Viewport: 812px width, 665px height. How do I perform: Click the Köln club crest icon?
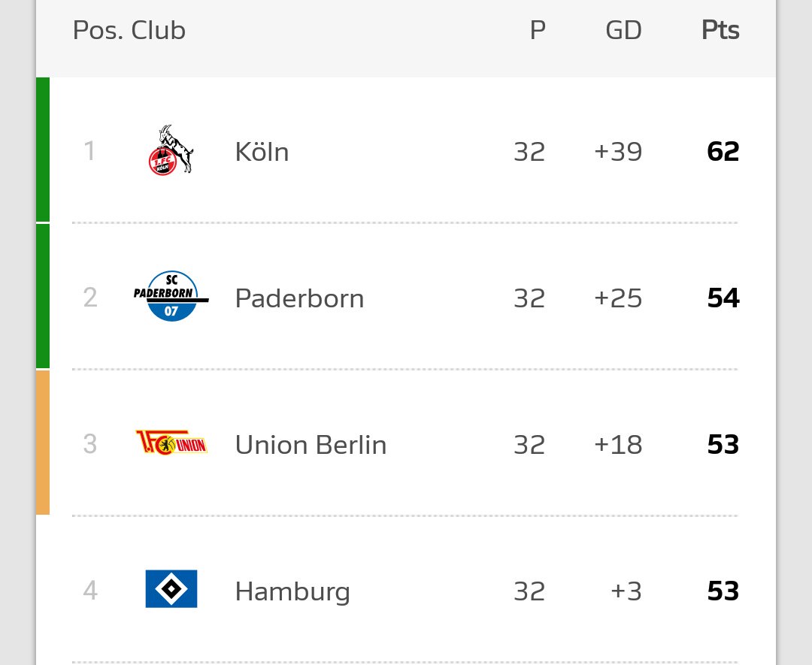171,151
